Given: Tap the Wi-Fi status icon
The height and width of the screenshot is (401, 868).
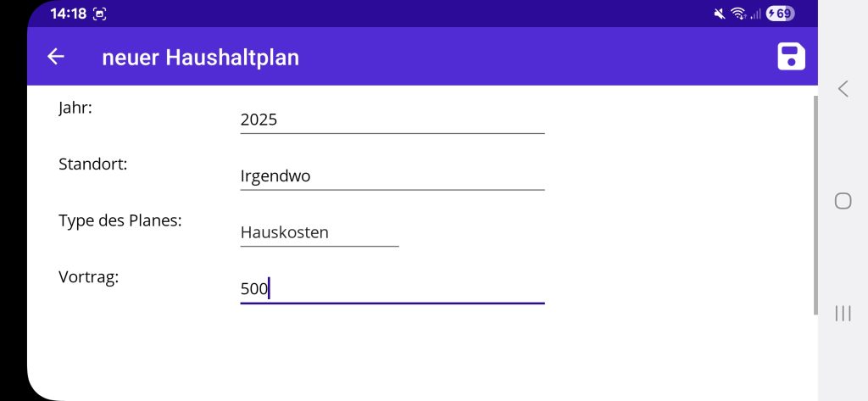Looking at the screenshot, I should [x=737, y=14].
